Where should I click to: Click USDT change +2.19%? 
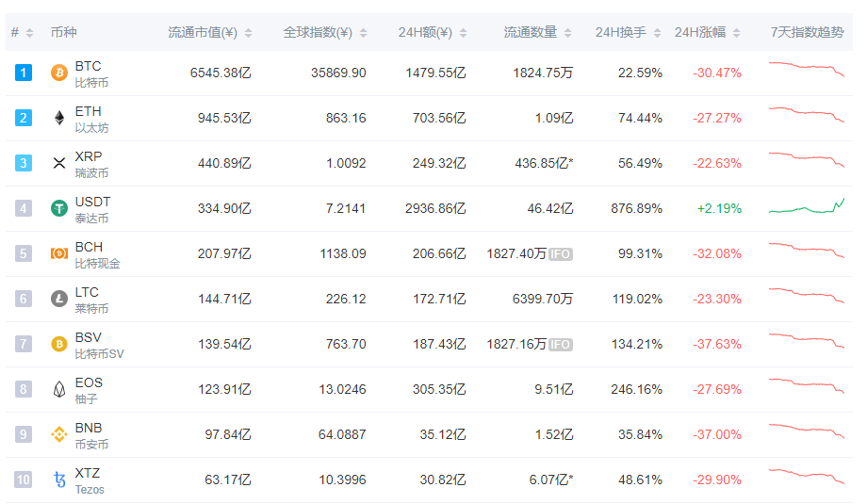point(719,209)
